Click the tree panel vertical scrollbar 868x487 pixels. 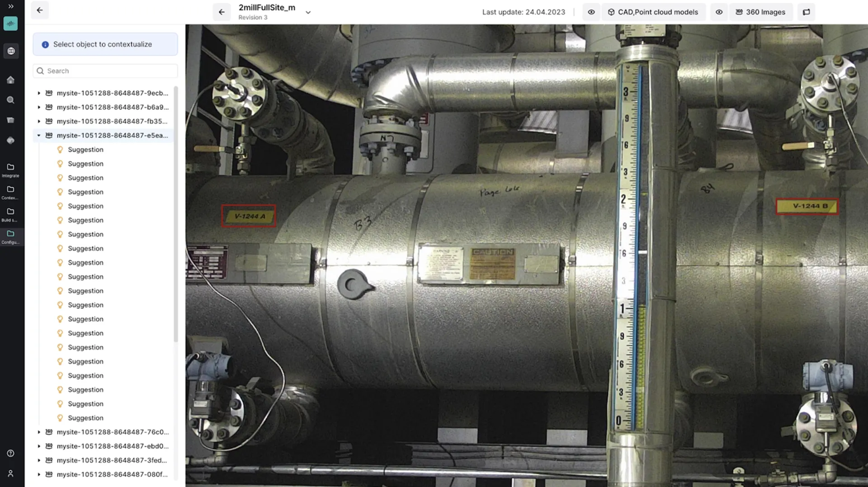176,214
